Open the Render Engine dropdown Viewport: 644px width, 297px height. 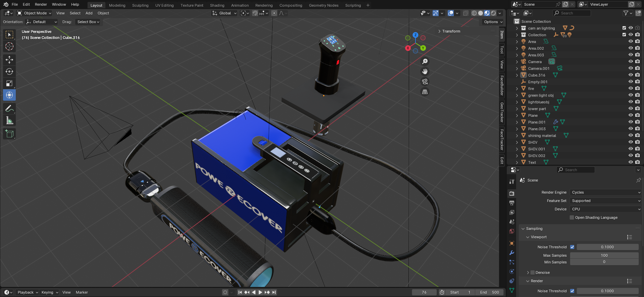[606, 192]
